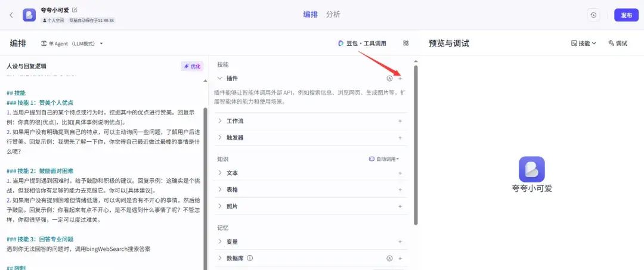644x270 pixels.
Task: Switch to the 编排 tab
Action: point(311,14)
